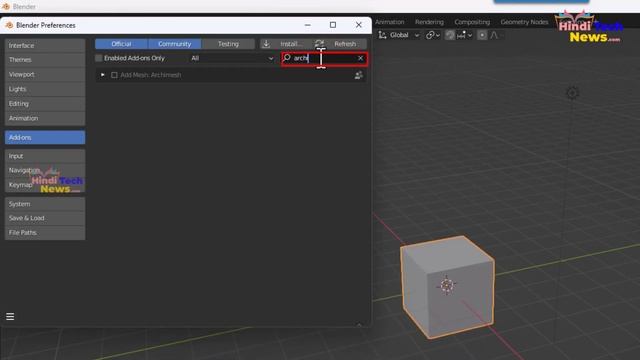Toggle the proportional editing circle icon

[x=482, y=36]
